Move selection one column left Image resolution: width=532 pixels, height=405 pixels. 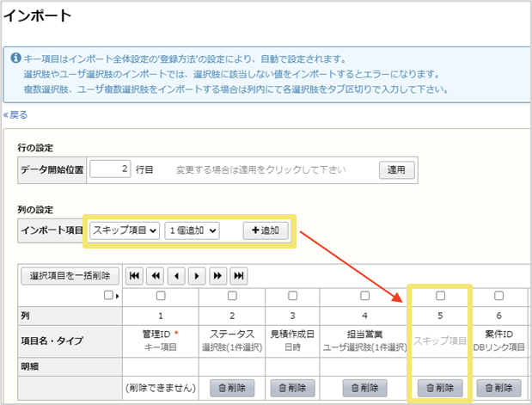[176, 276]
